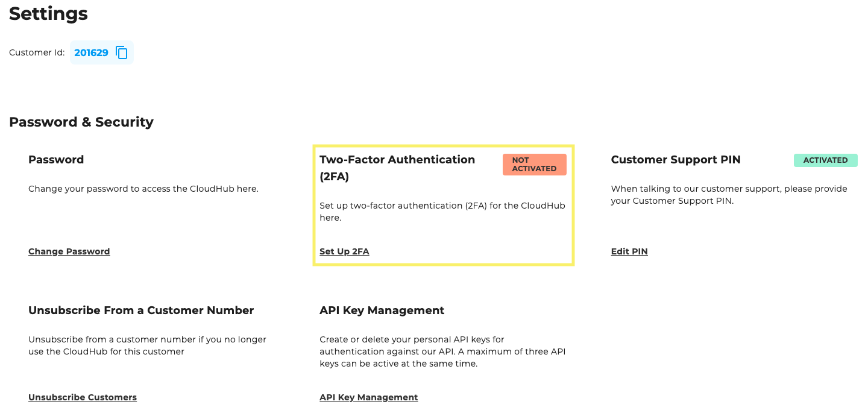Screen dimensions: 868x416
Task: Open the Change Password link
Action: (x=69, y=251)
